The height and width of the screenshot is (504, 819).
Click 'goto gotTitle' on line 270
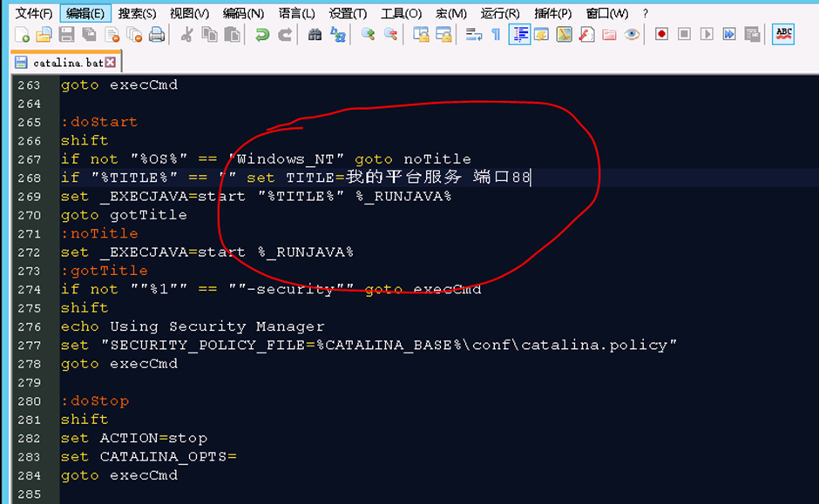[124, 215]
